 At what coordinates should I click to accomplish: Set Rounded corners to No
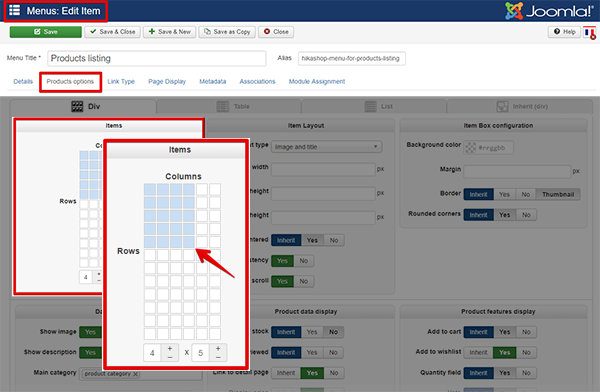[526, 215]
